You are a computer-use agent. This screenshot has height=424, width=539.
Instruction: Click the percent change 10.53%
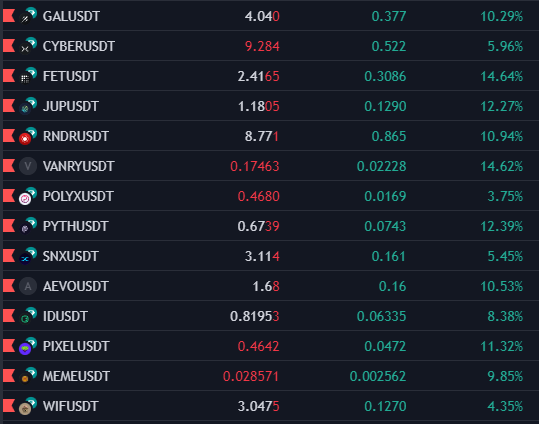click(x=502, y=286)
